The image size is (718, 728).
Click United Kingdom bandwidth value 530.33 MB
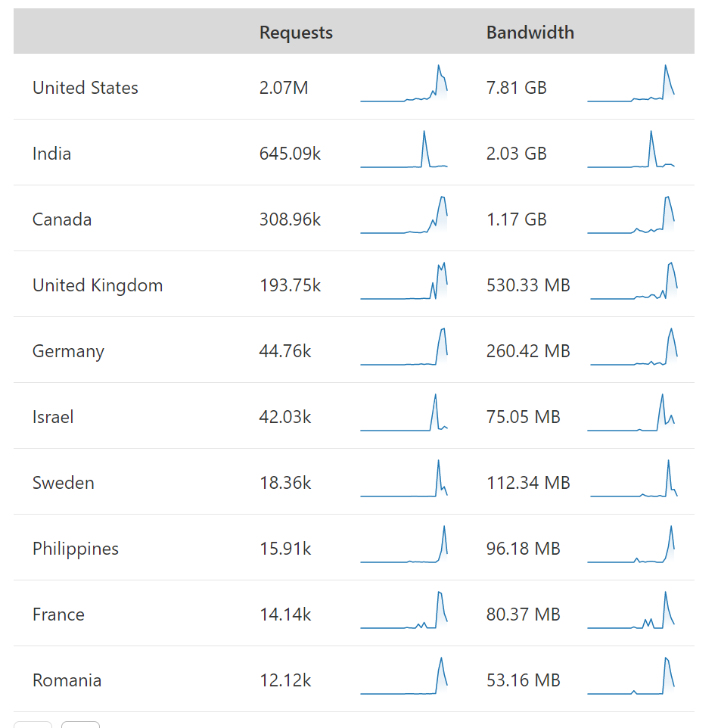tap(528, 285)
